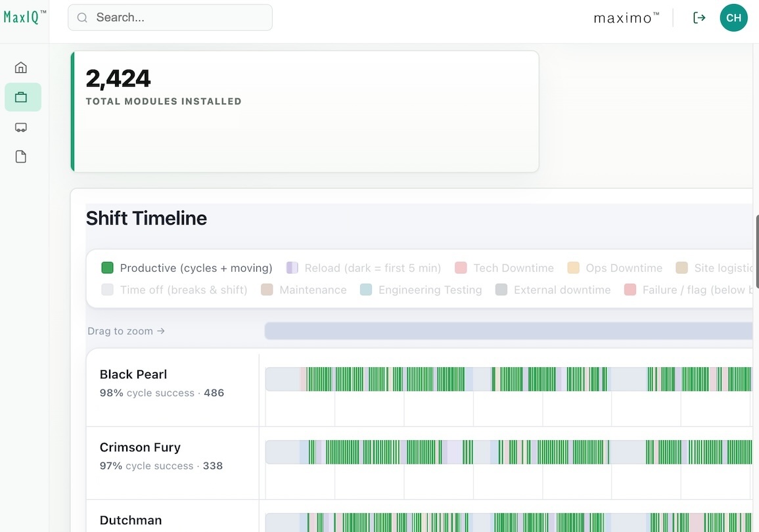Click the purple Reload color swatch

292,268
